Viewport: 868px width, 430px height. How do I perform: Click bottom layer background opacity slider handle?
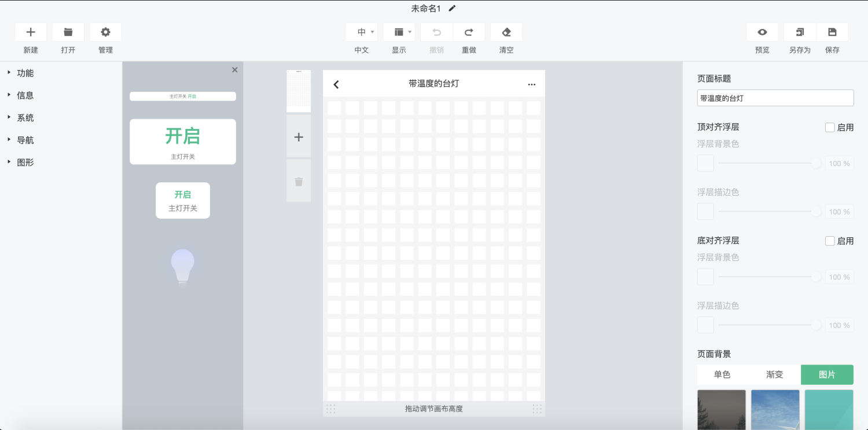click(816, 277)
